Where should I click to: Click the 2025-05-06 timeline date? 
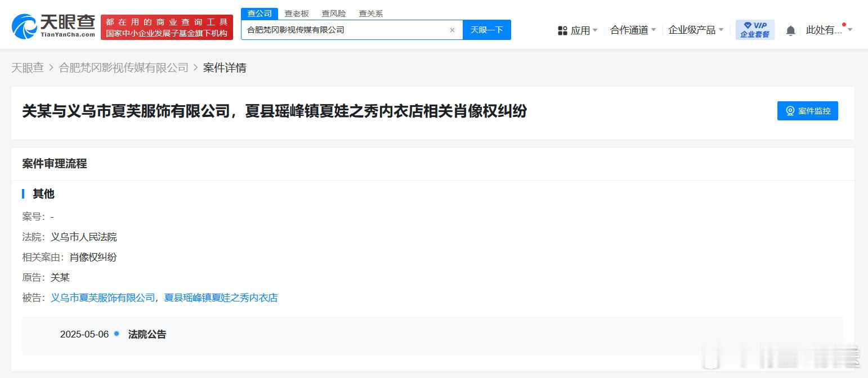[84, 334]
